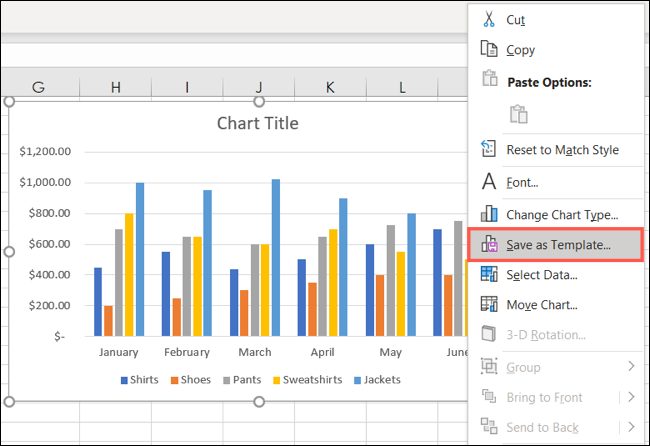Choose Move Chart... from the menu
650x446 pixels.
[555, 305]
